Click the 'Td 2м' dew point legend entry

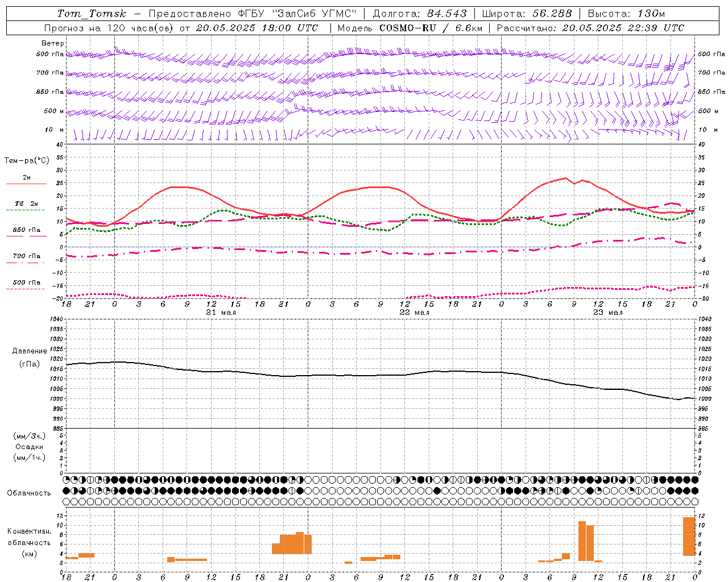(x=26, y=203)
